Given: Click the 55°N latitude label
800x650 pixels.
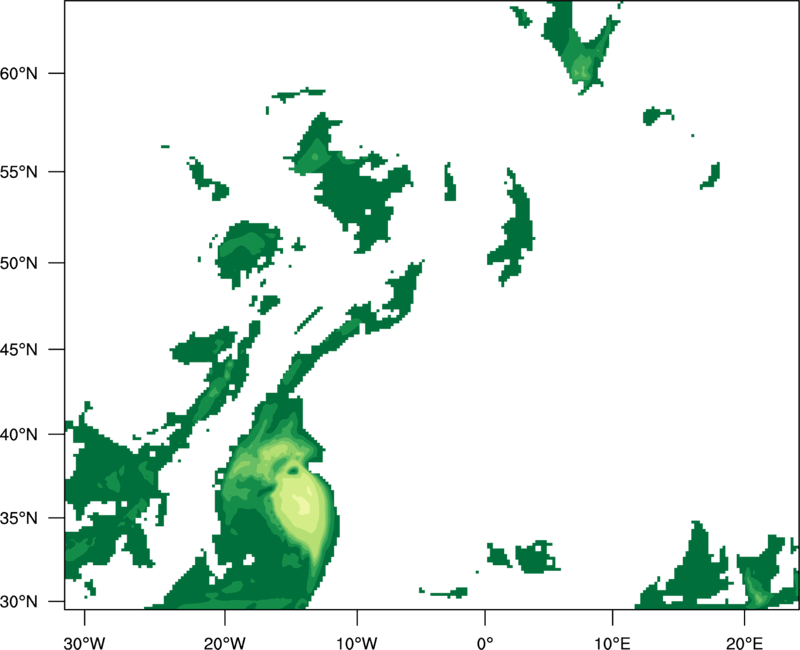Looking at the screenshot, I should pos(19,172).
